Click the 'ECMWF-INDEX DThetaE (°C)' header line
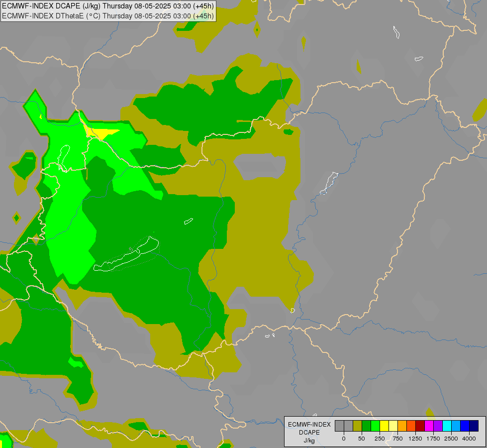 [x=108, y=16]
